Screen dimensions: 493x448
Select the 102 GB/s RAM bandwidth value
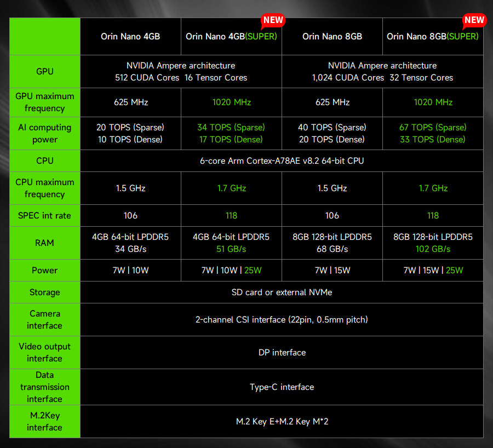tap(433, 249)
